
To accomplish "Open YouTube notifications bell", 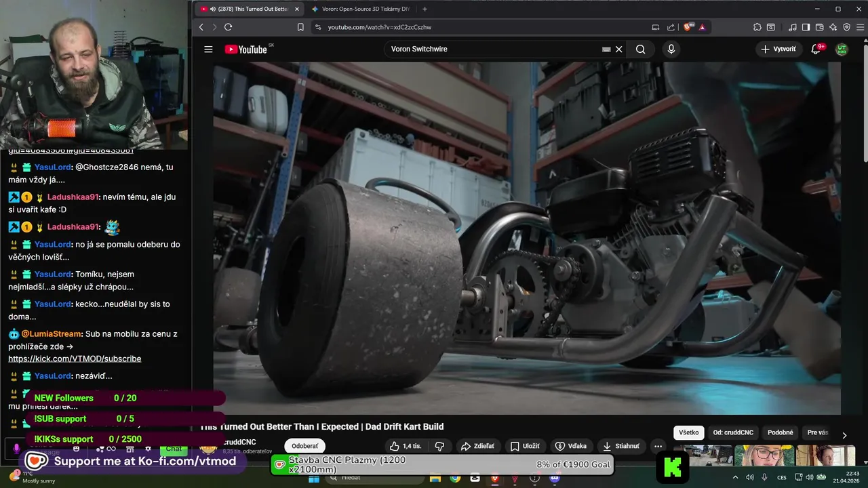I will tap(816, 49).
